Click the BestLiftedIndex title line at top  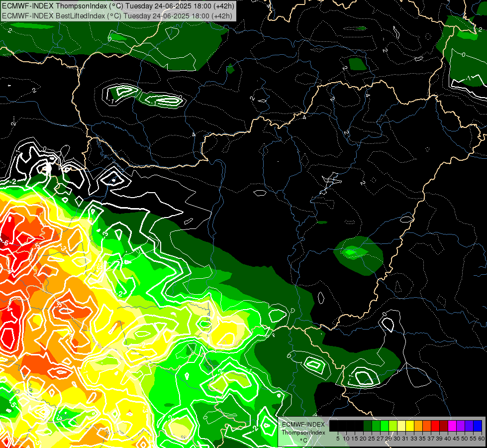point(117,15)
